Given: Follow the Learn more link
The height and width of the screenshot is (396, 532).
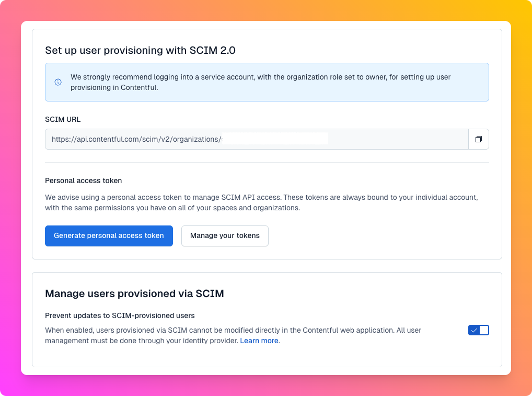Looking at the screenshot, I should click(259, 341).
